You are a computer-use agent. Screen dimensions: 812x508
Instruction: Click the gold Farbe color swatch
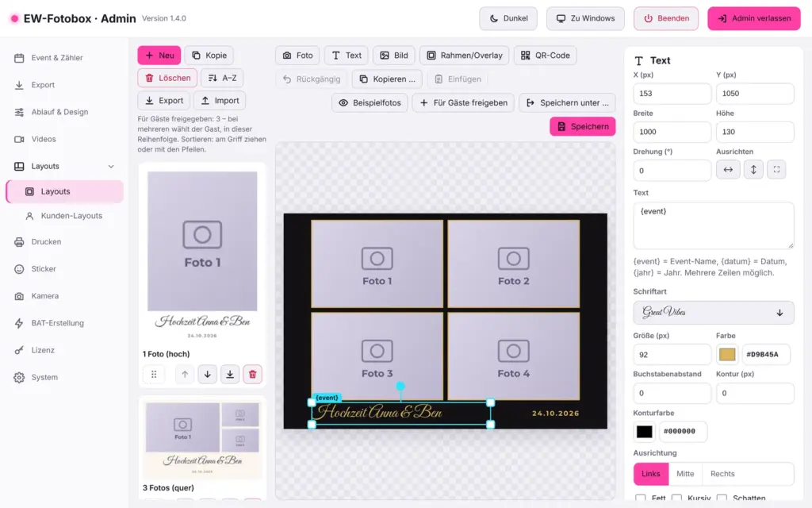coord(727,354)
